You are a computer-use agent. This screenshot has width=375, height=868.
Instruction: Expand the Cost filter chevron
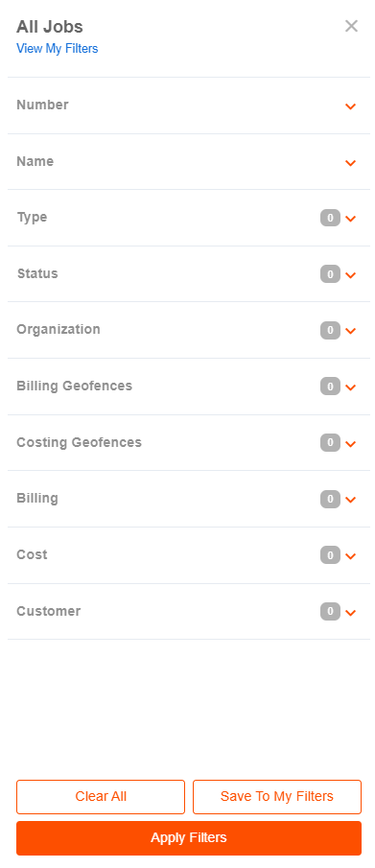[350, 556]
